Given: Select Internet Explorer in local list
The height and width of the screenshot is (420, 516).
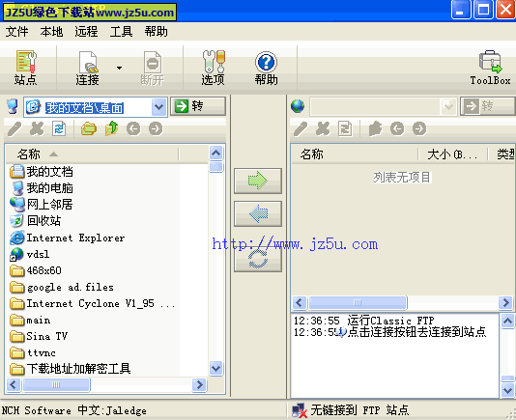Looking at the screenshot, I should pos(68,238).
